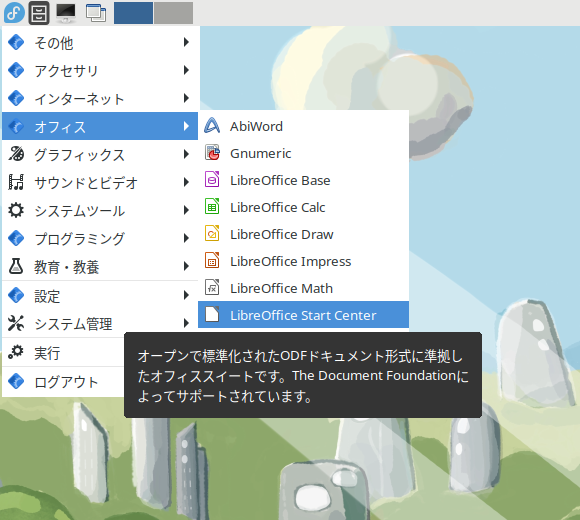Open the 実行 run dialog entry
Viewport: 580px width, 520px height.
pos(63,353)
